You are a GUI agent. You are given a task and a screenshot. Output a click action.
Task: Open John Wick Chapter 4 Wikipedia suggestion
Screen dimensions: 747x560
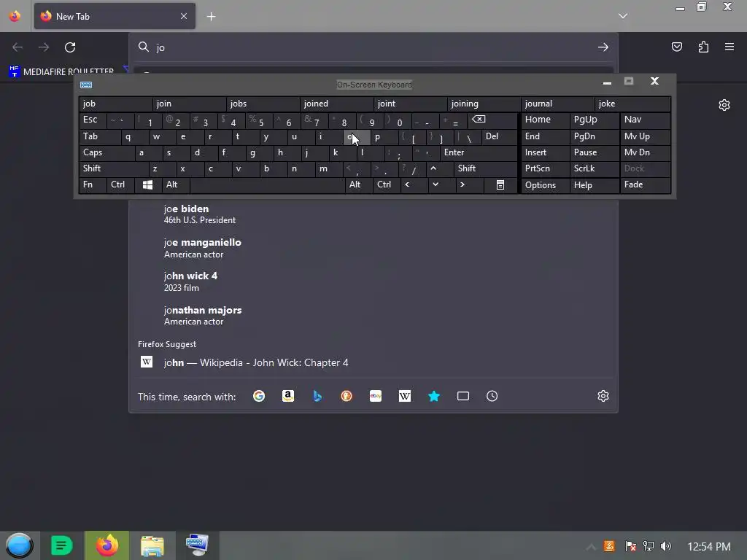tap(373, 363)
